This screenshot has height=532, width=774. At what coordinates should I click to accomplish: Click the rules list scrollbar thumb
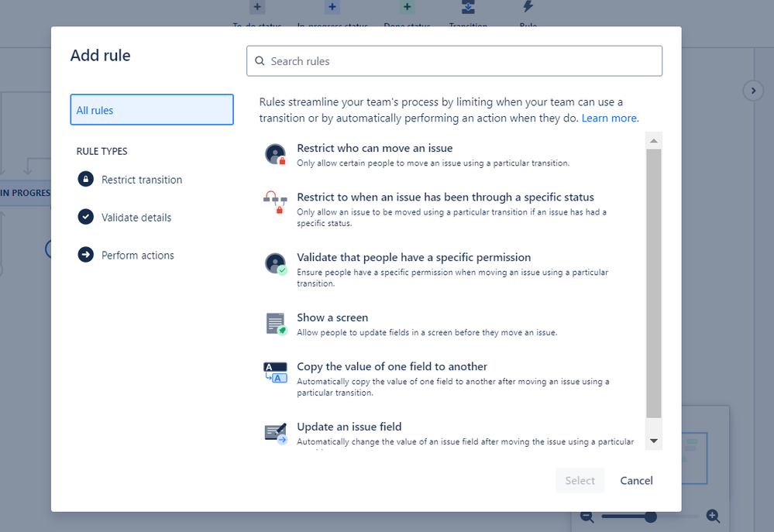tap(654, 283)
